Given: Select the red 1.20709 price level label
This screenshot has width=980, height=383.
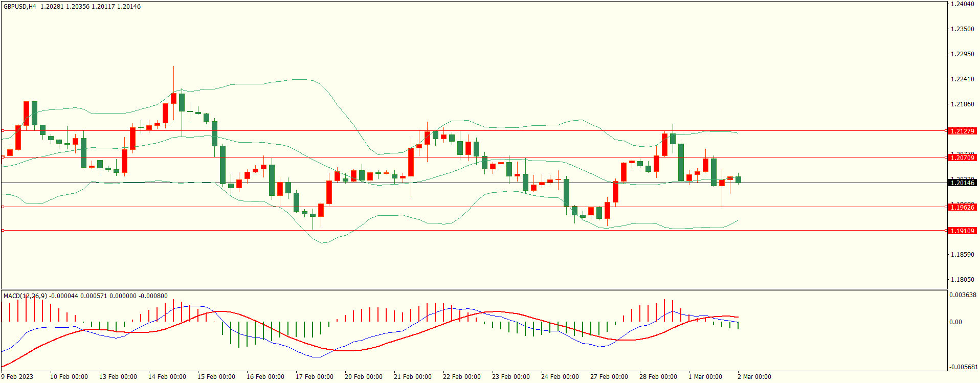Looking at the screenshot, I should tap(962, 157).
